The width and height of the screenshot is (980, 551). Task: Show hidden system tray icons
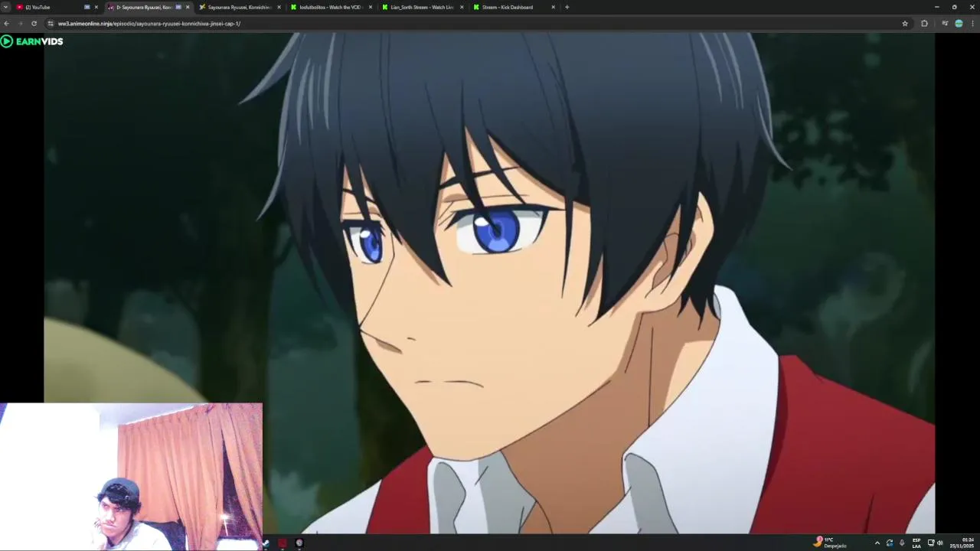(877, 543)
